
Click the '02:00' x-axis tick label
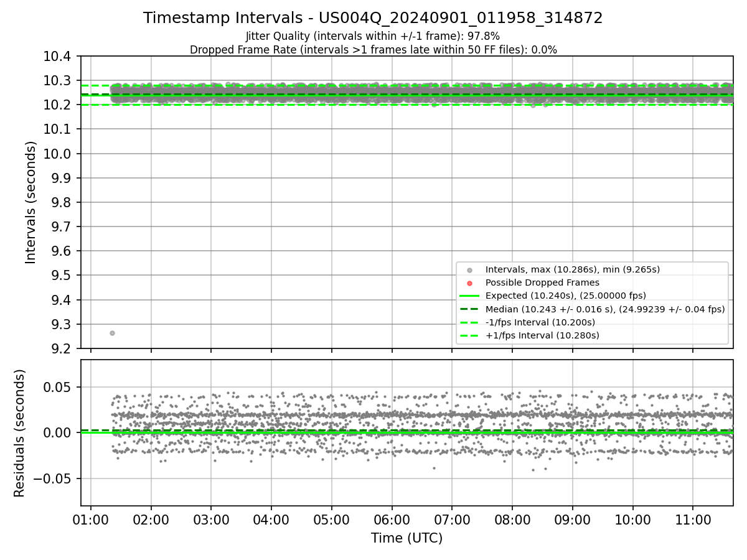click(x=151, y=520)
